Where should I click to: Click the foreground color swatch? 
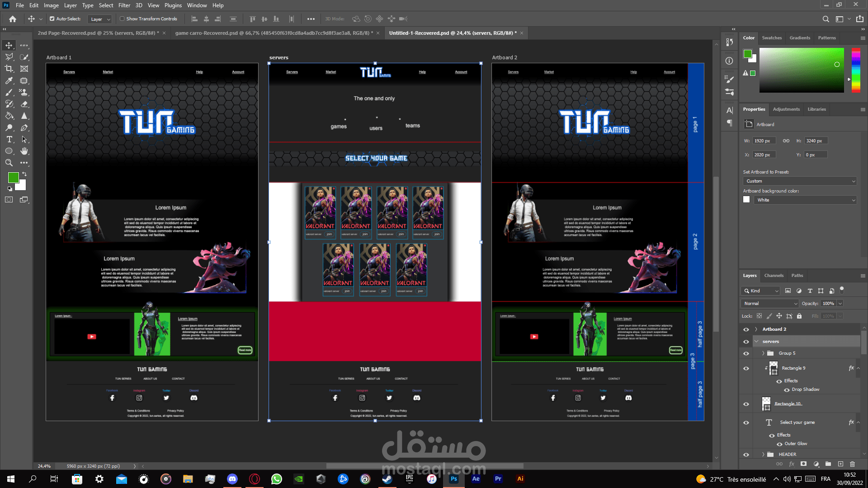13,178
